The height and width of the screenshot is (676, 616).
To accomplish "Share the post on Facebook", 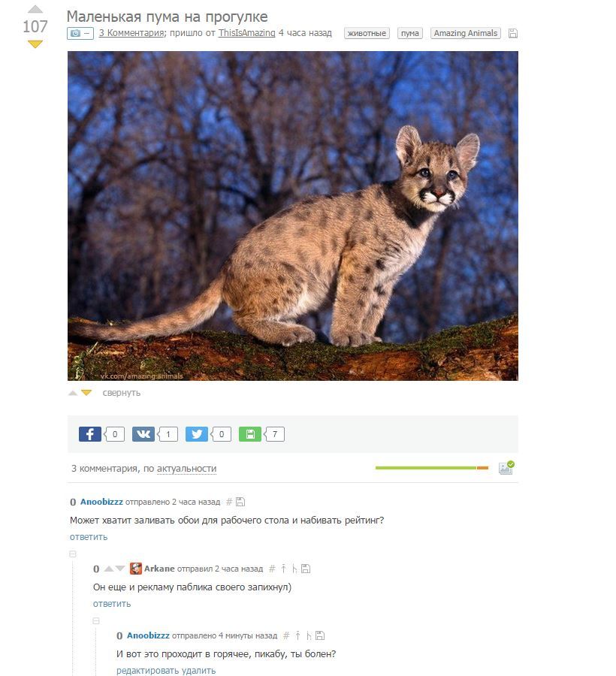I will [89, 434].
